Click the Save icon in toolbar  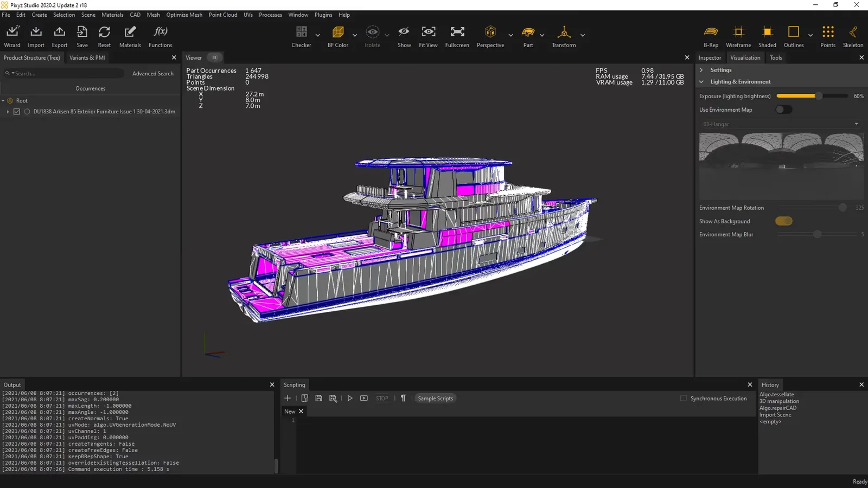[x=82, y=32]
